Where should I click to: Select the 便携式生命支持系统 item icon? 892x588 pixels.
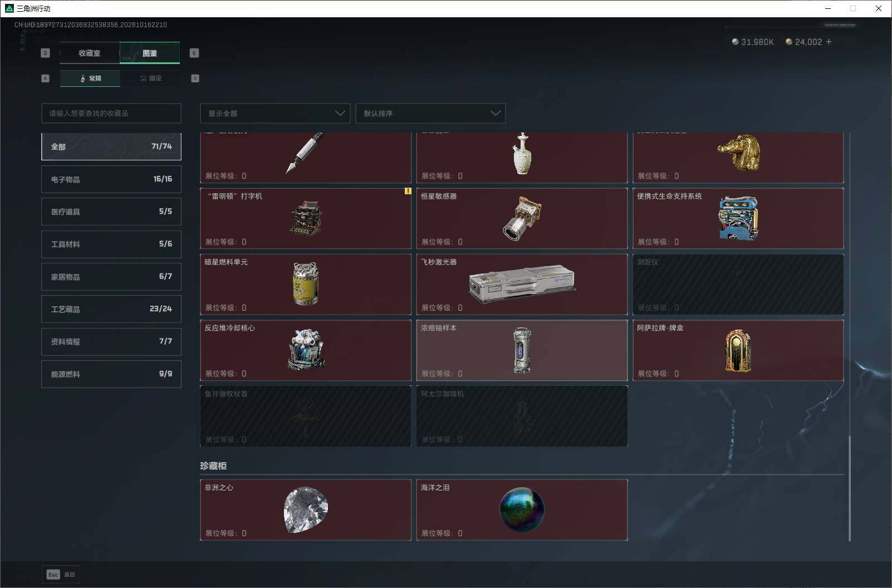(738, 218)
